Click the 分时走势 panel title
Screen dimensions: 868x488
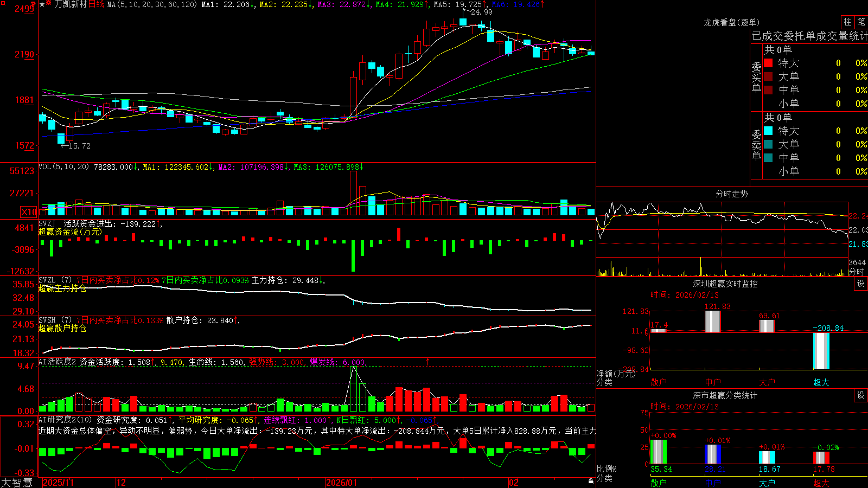pos(731,194)
